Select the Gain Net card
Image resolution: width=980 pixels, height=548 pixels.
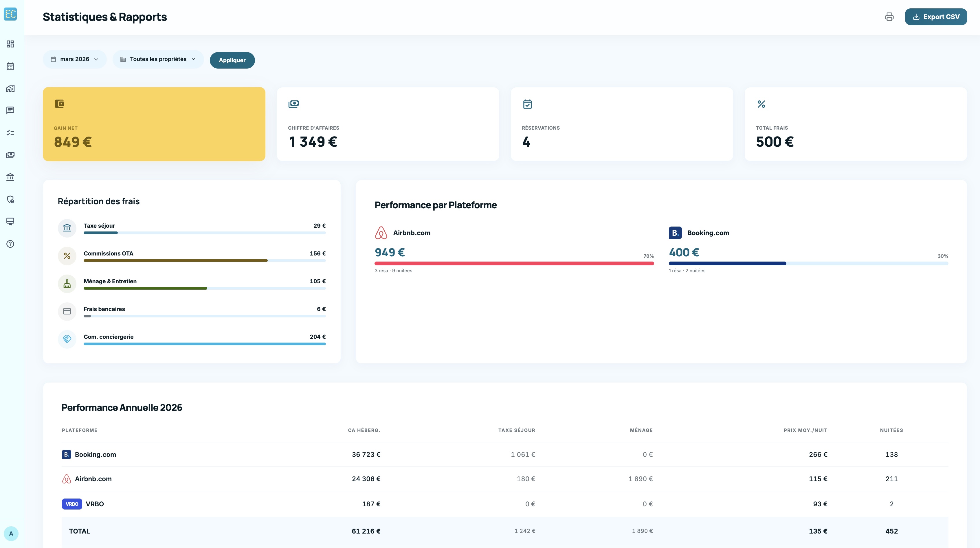point(154,124)
